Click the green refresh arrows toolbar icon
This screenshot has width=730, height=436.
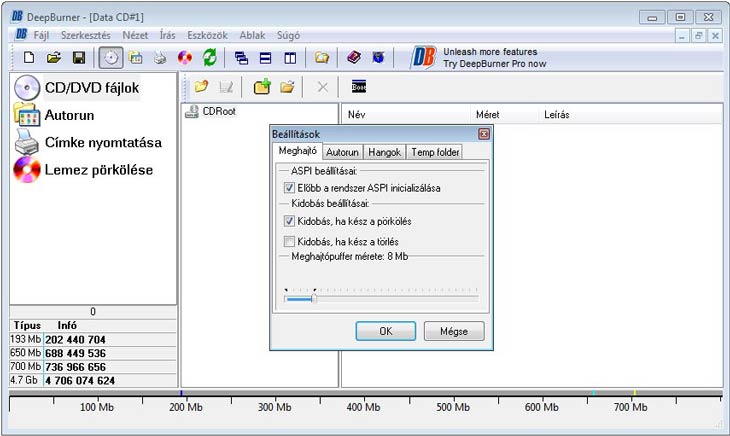tap(210, 58)
